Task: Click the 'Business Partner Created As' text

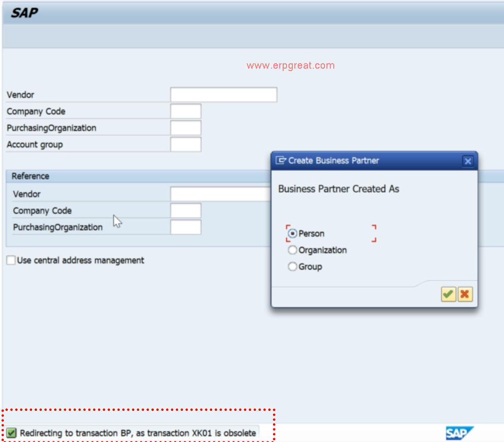Action: pos(339,189)
